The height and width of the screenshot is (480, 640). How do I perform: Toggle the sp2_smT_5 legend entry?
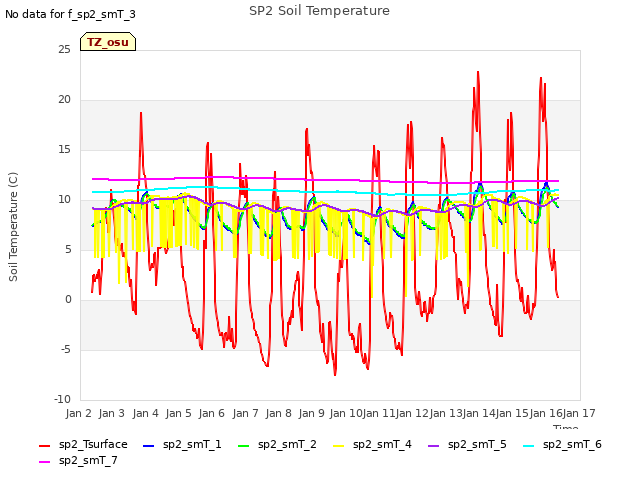[467, 444]
